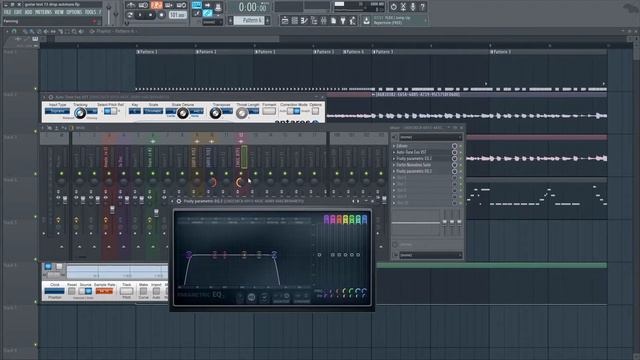Viewport: 640px width, 360px height.
Task: Click the Auto-Tune Transpose knob
Action: (215, 113)
